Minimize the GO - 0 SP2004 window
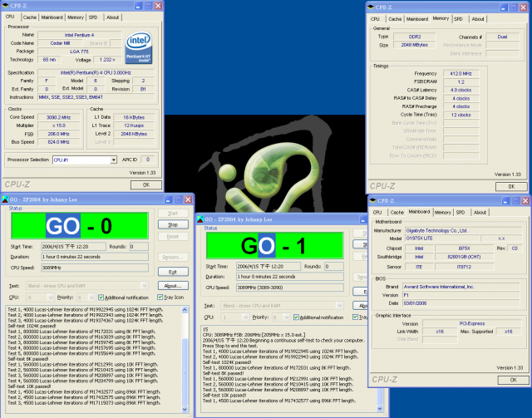The width and height of the screenshot is (532, 418). click(x=169, y=199)
